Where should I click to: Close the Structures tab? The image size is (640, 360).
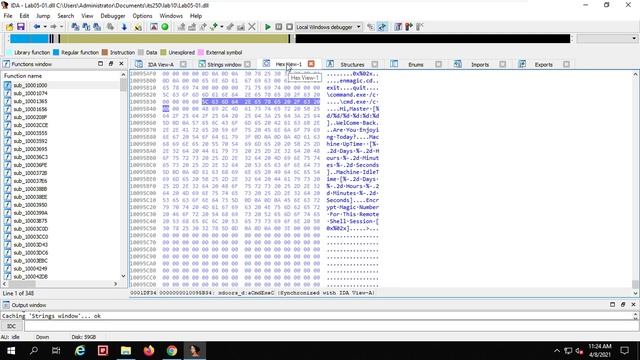(x=375, y=64)
